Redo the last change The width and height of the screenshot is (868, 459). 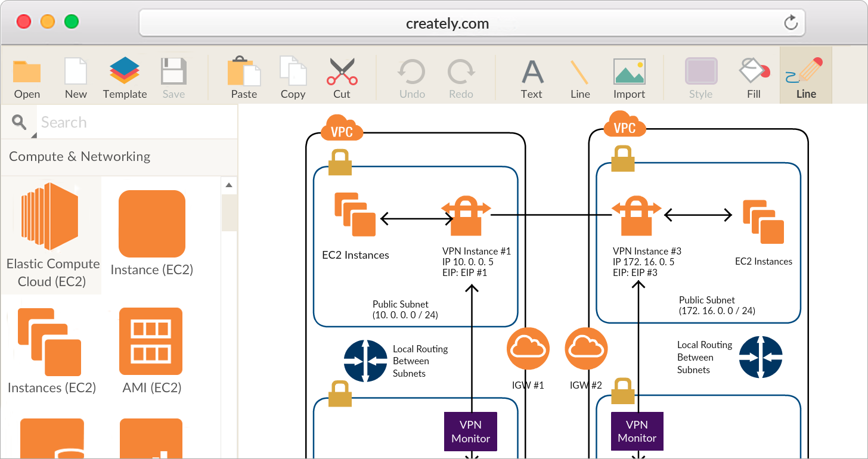coord(460,76)
